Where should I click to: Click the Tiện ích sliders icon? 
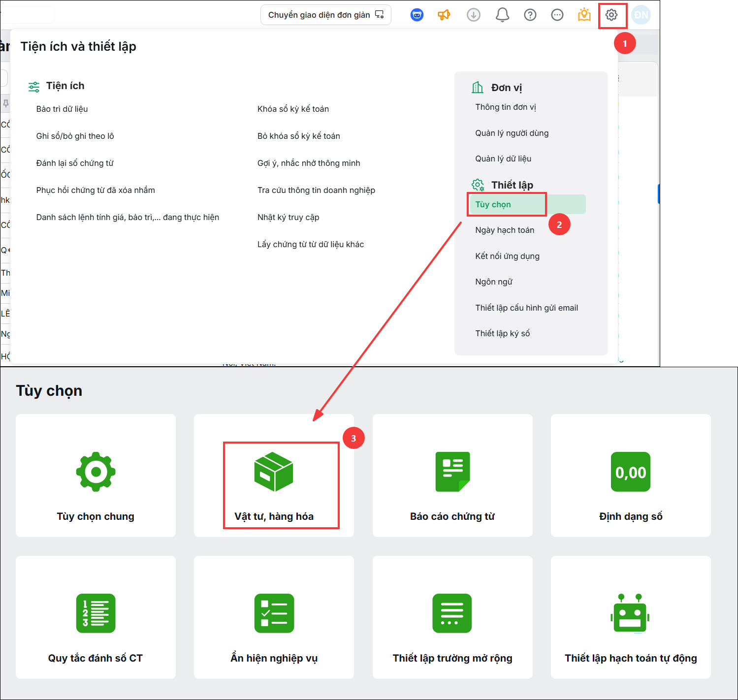coord(34,87)
